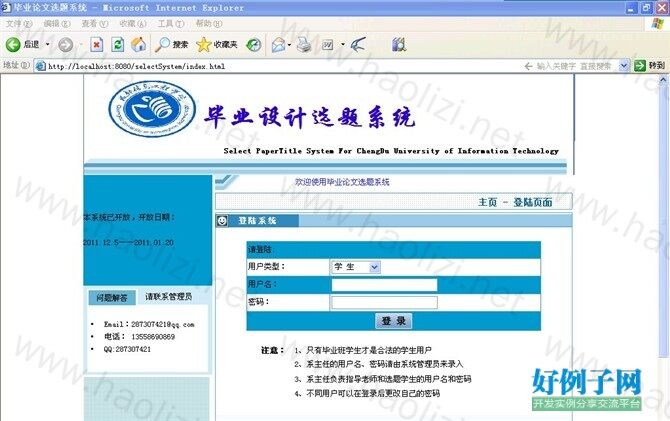Click the 转到 Go button
Viewport: 670px width, 421px height.
pos(653,66)
